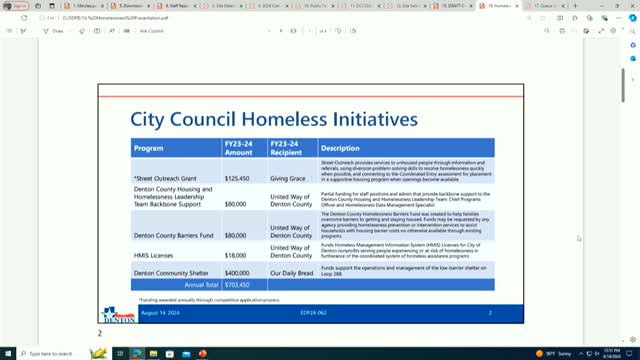Click the "City Council Homeless Initiatives" slide title
This screenshot has height=360, width=640.
(274, 119)
